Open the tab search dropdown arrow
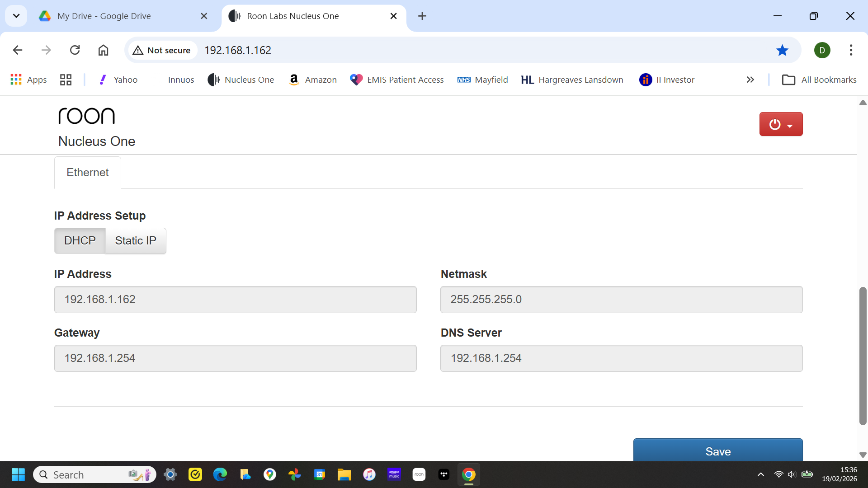The image size is (868, 488). click(x=16, y=16)
